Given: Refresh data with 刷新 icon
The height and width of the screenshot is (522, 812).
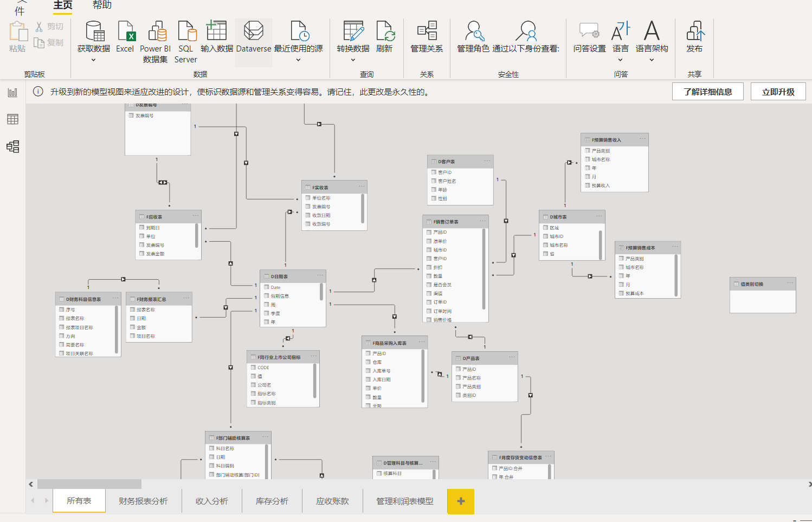Looking at the screenshot, I should 385,31.
